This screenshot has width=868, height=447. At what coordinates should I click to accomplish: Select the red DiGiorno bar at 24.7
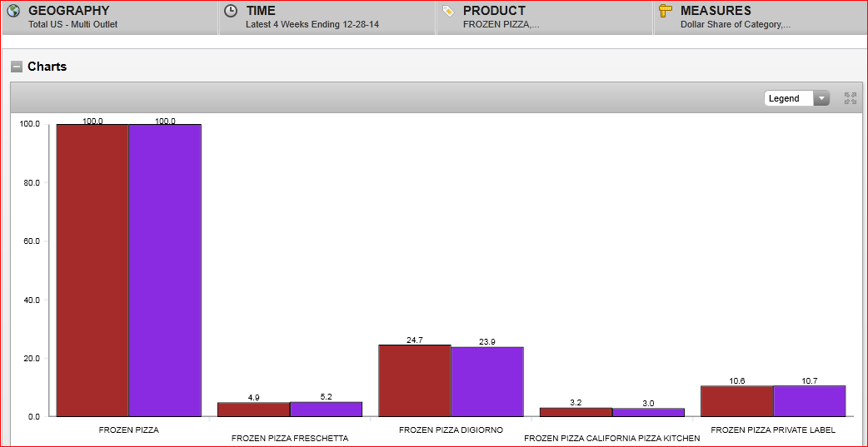(x=415, y=380)
